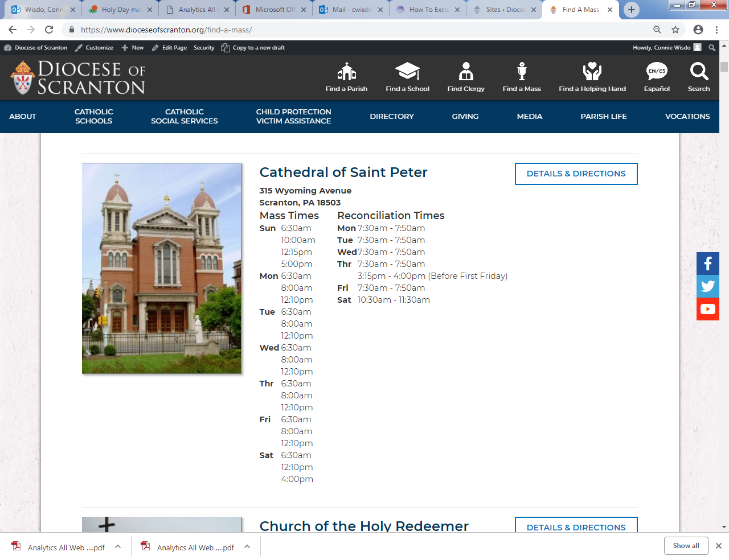
Task: Expand options for first downloaded PDF
Action: click(x=118, y=546)
